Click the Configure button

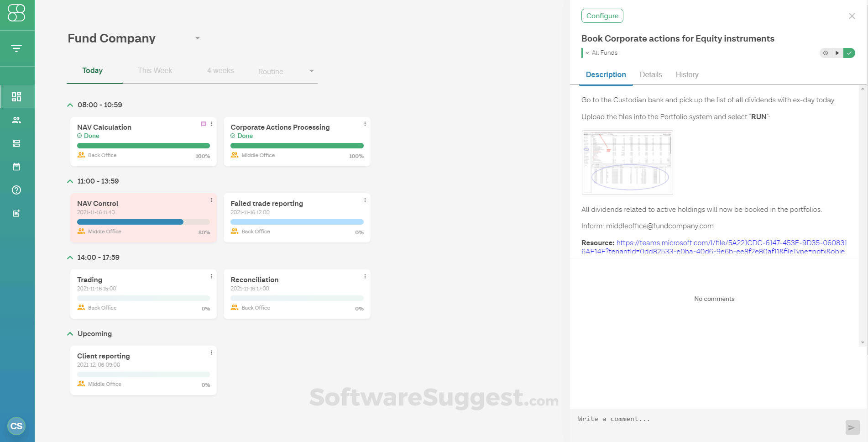(602, 16)
